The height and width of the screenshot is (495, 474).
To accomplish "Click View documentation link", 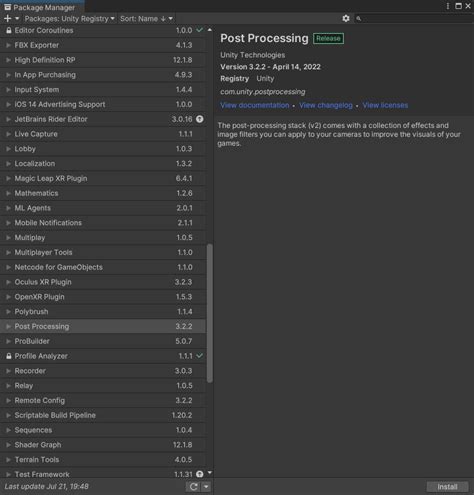I will pyautogui.click(x=255, y=105).
